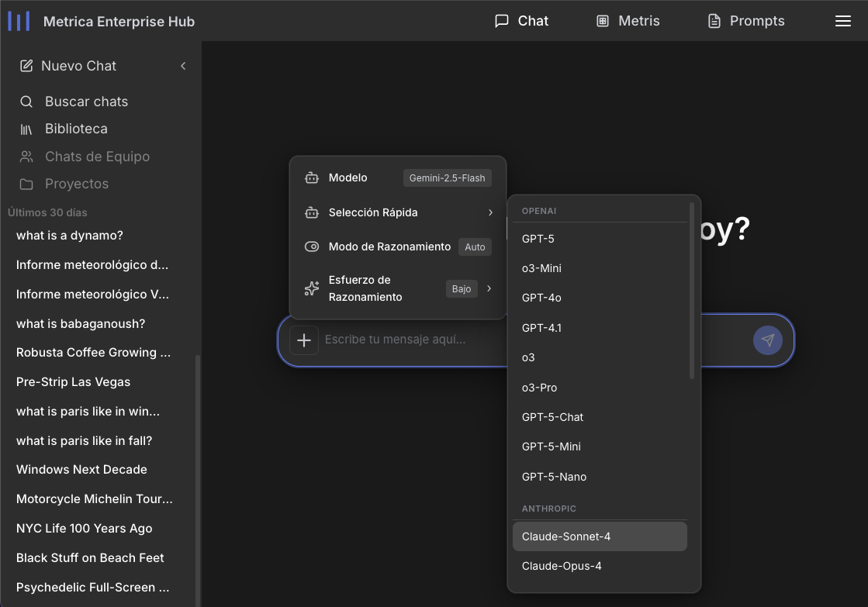Open the Modelo Gemini-2.5-Flash selector
The width and height of the screenshot is (868, 607).
tap(447, 178)
